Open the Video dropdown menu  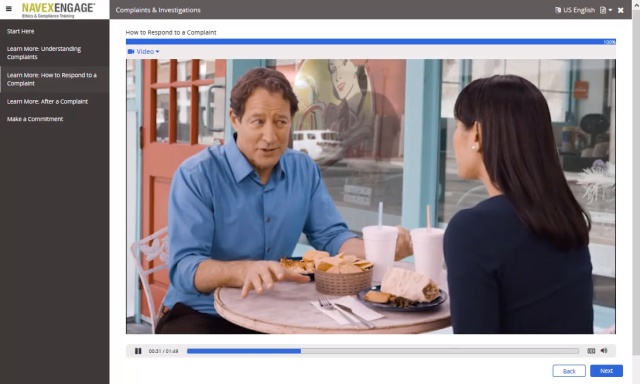coord(144,51)
